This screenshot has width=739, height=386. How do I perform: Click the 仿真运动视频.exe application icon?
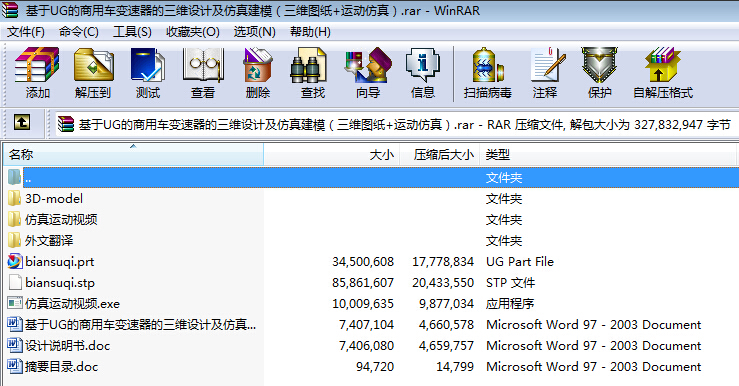[x=15, y=303]
